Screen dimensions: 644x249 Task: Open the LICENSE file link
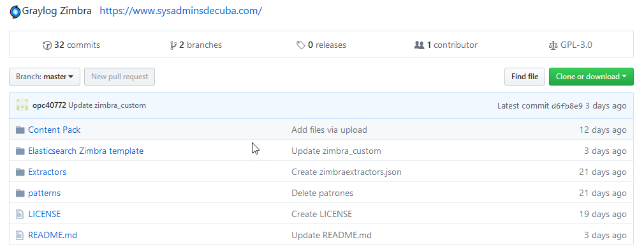pos(45,215)
